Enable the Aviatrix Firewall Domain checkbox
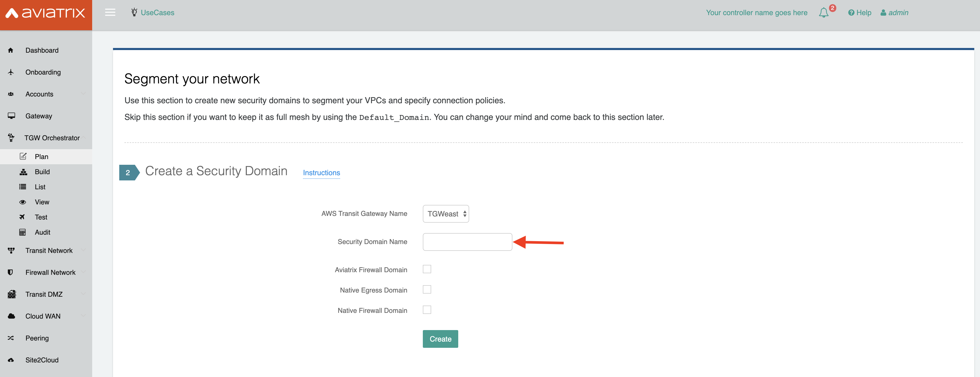Screen dimensions: 980x377 point(427,269)
